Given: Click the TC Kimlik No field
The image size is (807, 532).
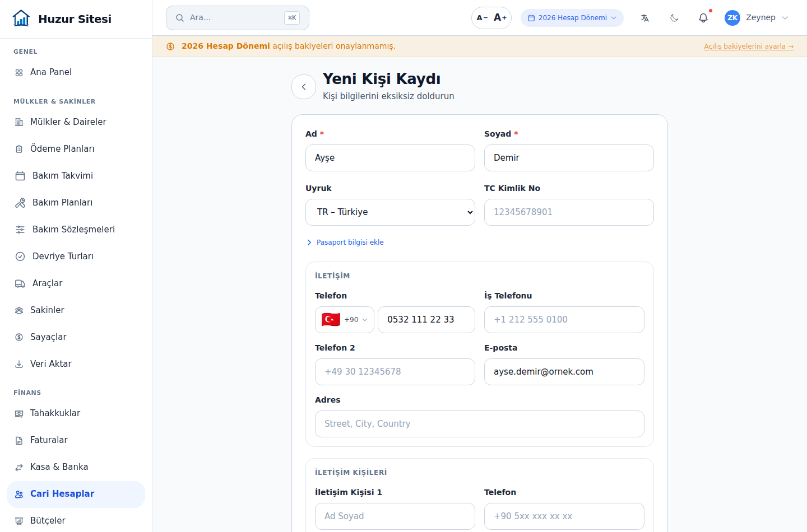Looking at the screenshot, I should point(569,212).
